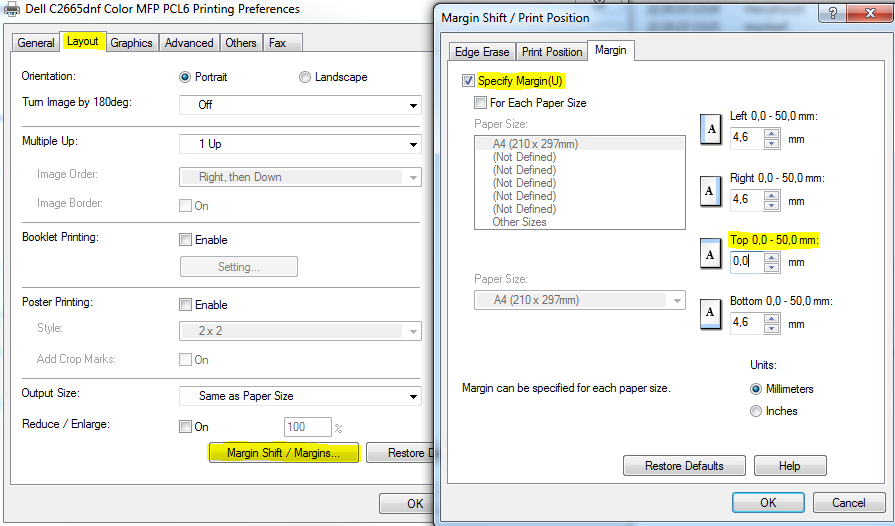Uncheck Specify Margin(U) checkbox
The width and height of the screenshot is (895, 526).
tap(468, 81)
